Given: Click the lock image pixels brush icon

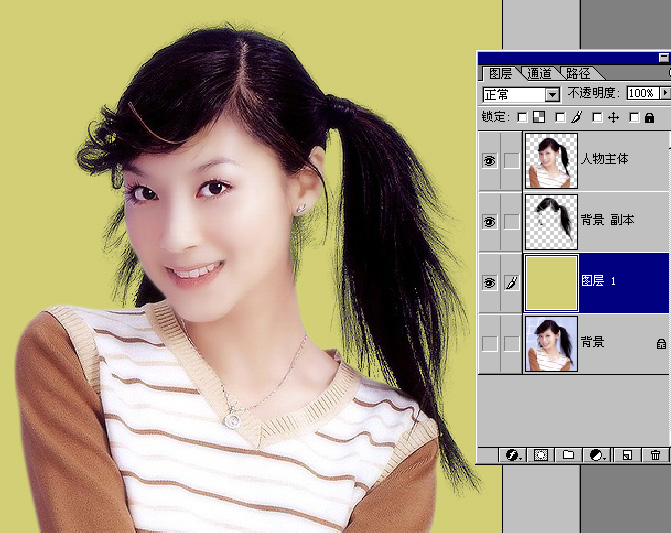Looking at the screenshot, I should pos(577,117).
